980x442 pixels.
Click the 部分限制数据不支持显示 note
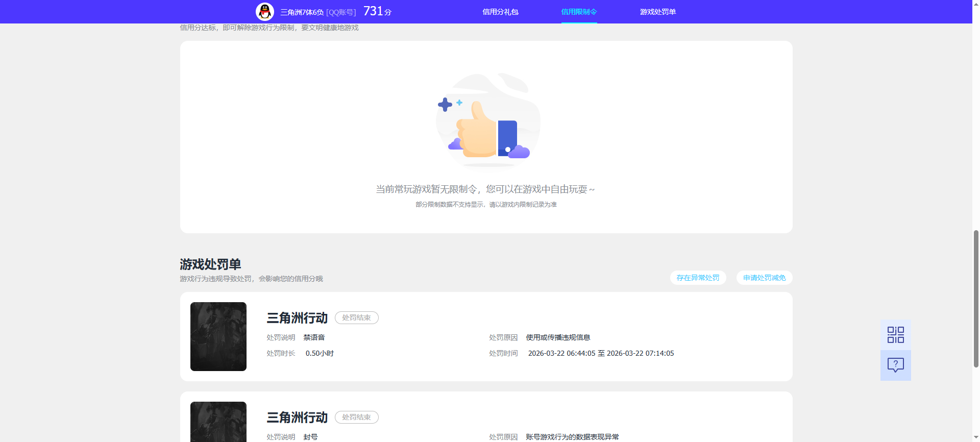click(486, 204)
